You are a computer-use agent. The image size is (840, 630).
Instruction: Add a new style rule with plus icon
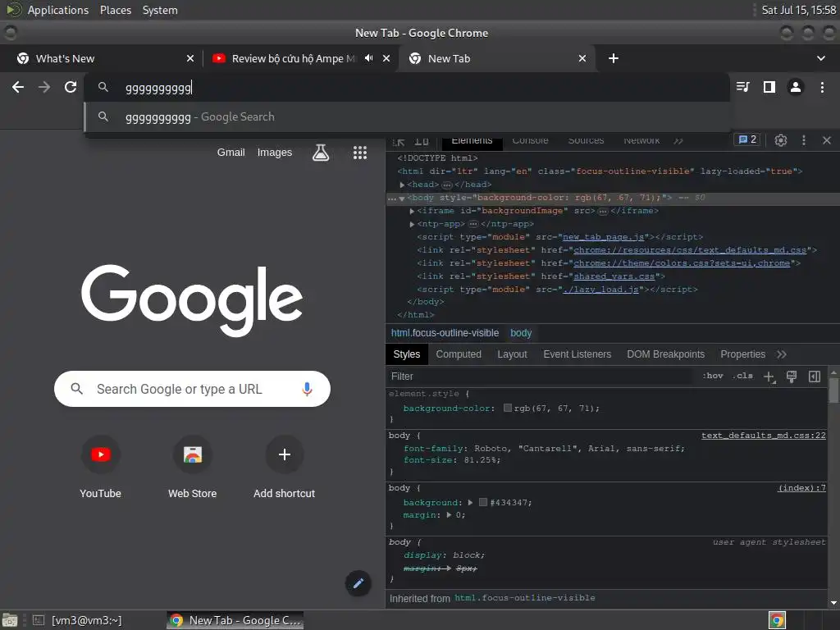point(769,377)
